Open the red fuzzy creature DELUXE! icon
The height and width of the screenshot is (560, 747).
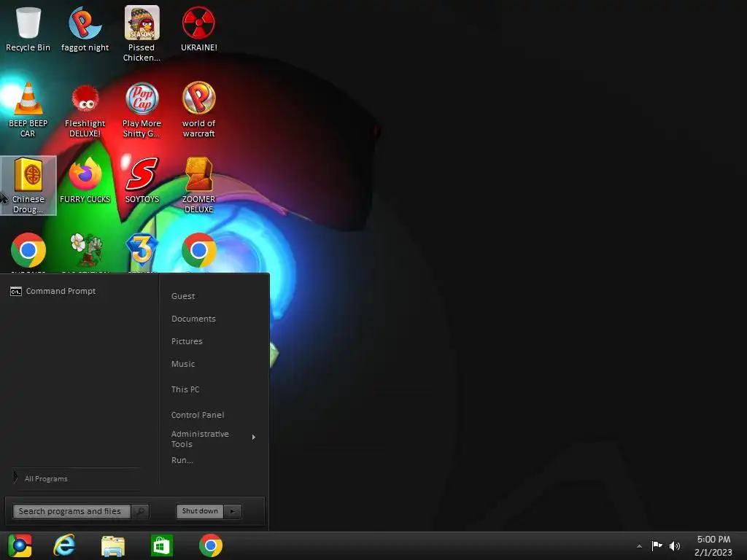85,109
